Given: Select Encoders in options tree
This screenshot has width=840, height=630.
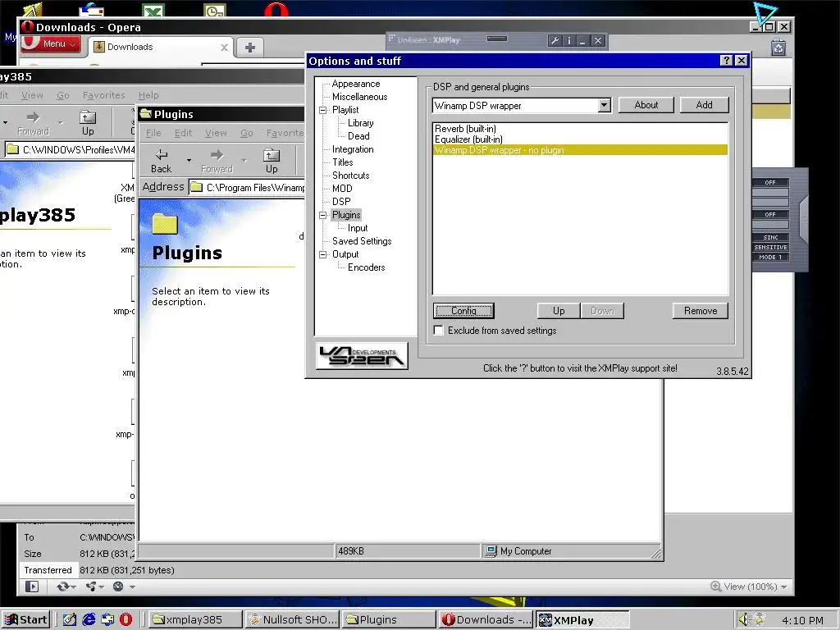Looking at the screenshot, I should pyautogui.click(x=367, y=267).
